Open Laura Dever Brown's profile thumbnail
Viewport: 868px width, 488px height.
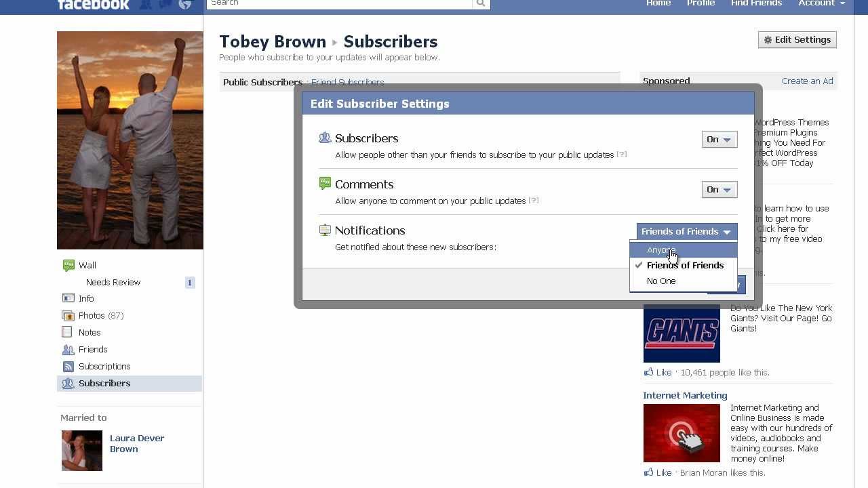[x=82, y=450]
